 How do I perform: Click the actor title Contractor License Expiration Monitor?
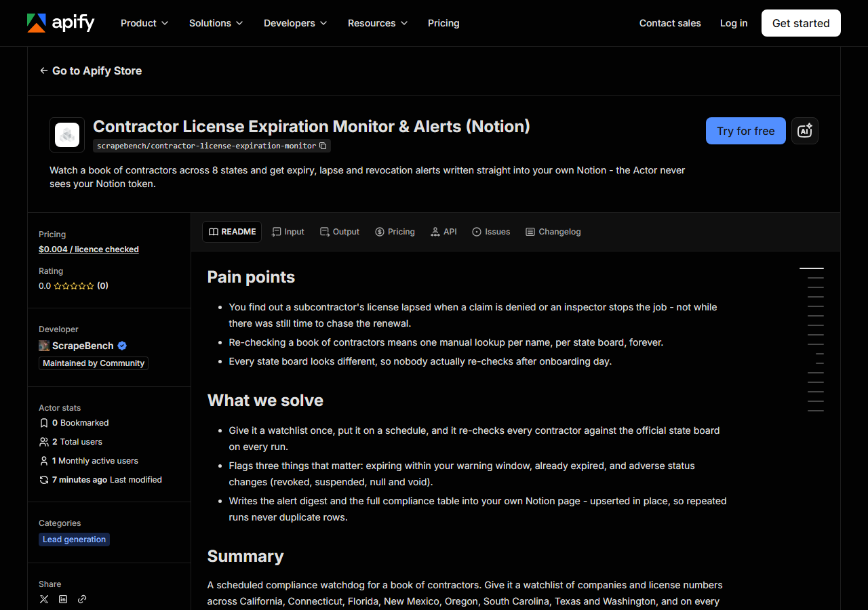coord(311,126)
